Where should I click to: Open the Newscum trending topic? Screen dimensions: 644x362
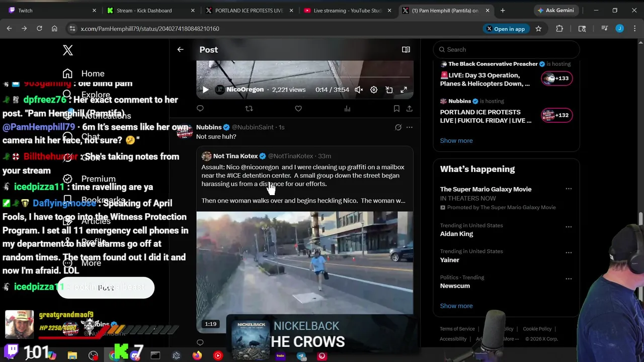[x=455, y=286]
